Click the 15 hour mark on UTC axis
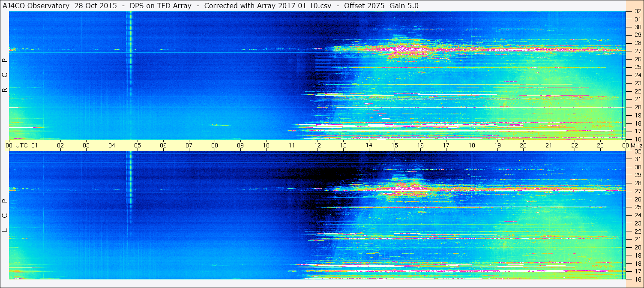The image size is (644, 288). pos(395,145)
